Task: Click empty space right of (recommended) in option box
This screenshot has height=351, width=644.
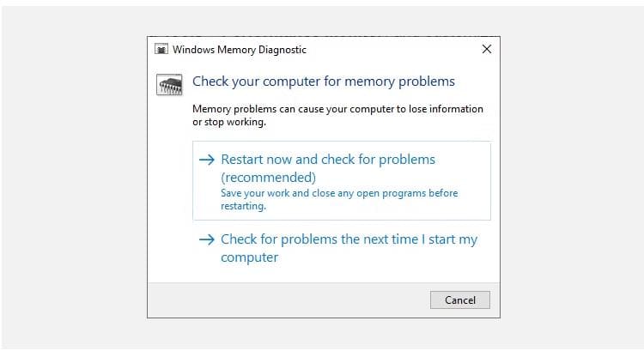Action: tap(403, 178)
